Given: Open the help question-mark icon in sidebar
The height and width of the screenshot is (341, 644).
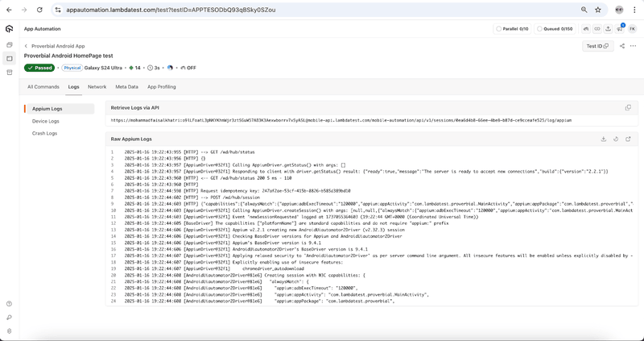Looking at the screenshot, I should [x=9, y=304].
